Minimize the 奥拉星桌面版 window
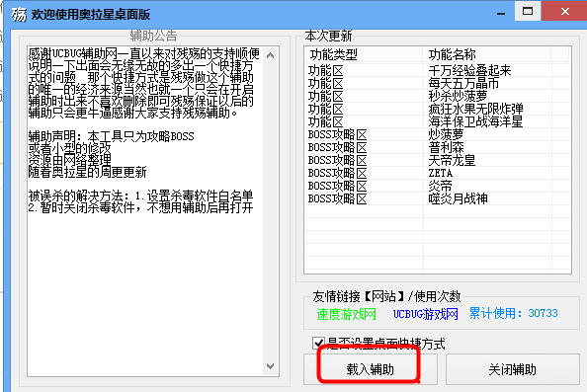The height and width of the screenshot is (392, 587). point(501,13)
